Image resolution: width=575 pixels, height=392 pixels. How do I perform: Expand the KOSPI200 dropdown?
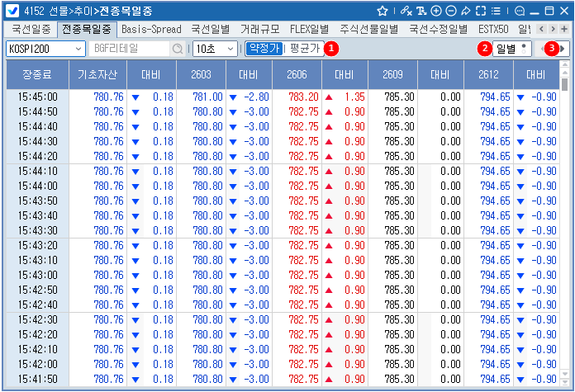point(78,49)
